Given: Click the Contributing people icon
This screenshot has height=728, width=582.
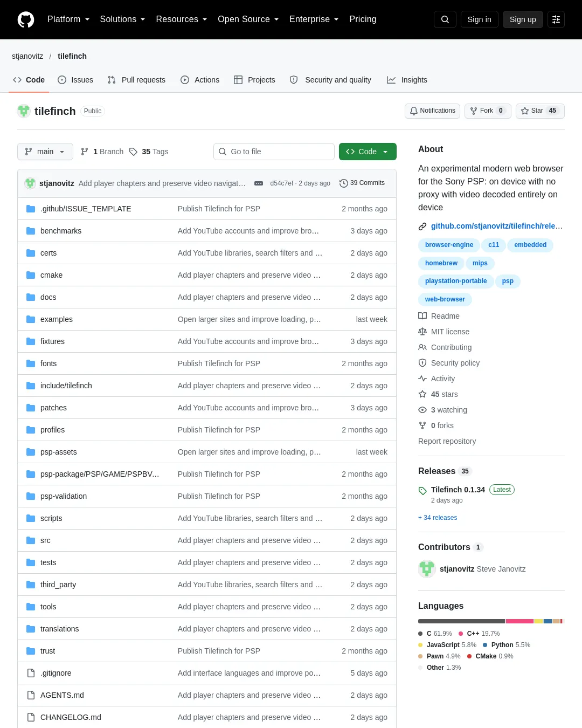Looking at the screenshot, I should (x=422, y=347).
